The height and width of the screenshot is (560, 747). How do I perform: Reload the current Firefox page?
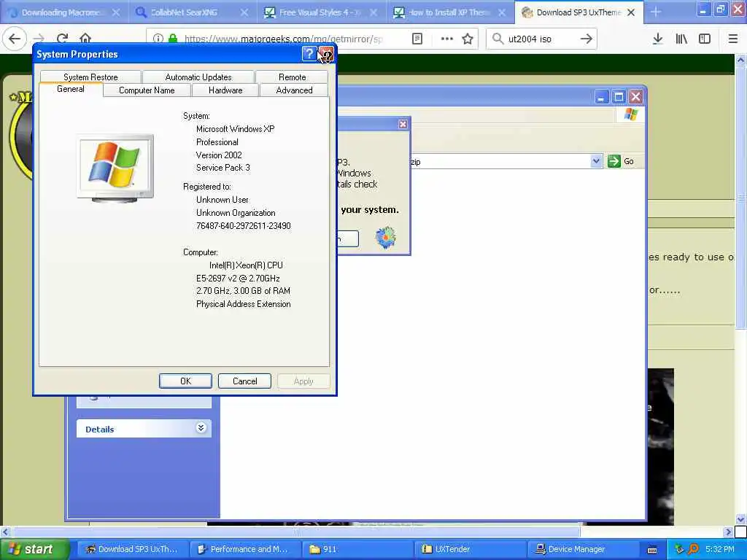[62, 39]
